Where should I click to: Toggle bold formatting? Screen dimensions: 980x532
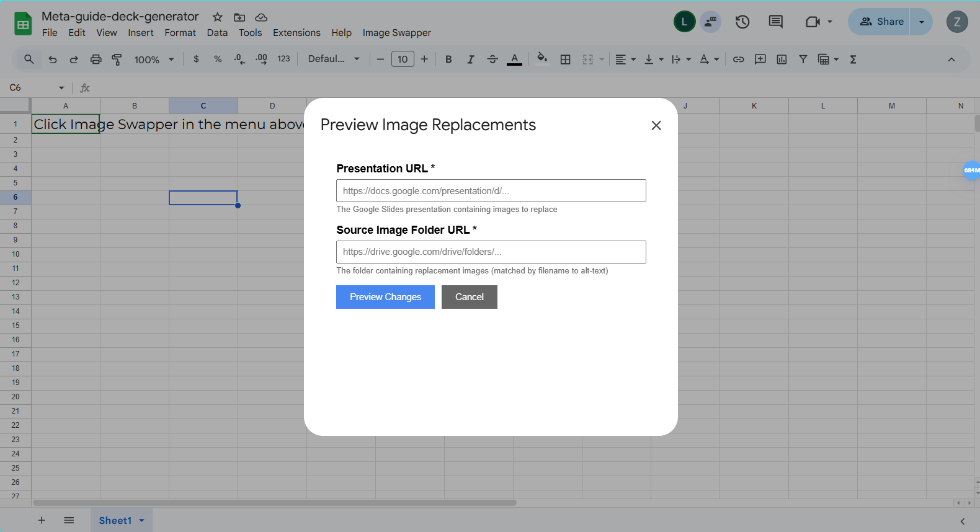point(448,60)
